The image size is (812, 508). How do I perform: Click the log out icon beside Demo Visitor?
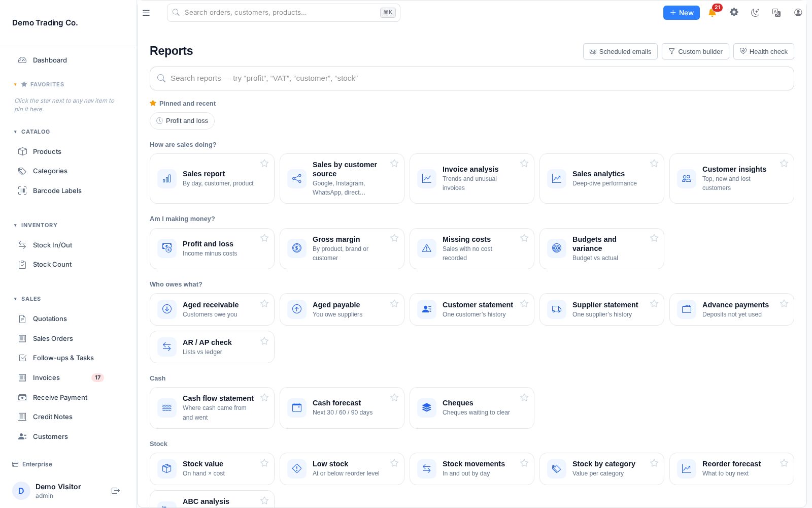[x=115, y=491]
